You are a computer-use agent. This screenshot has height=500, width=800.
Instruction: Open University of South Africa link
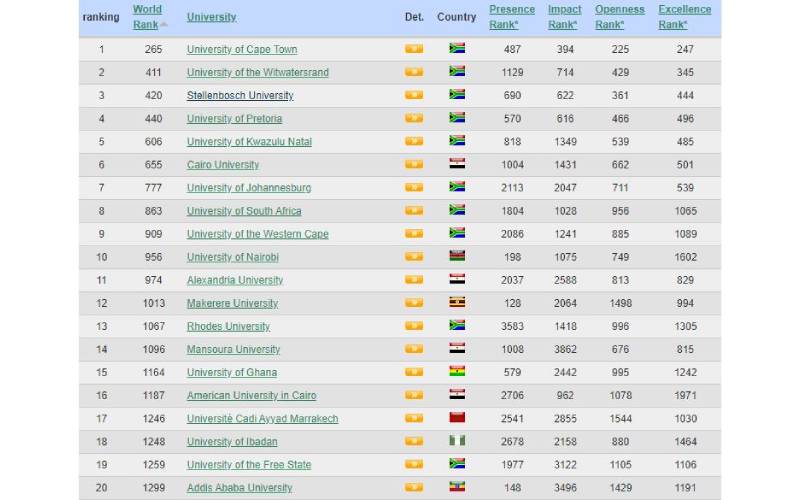point(244,211)
